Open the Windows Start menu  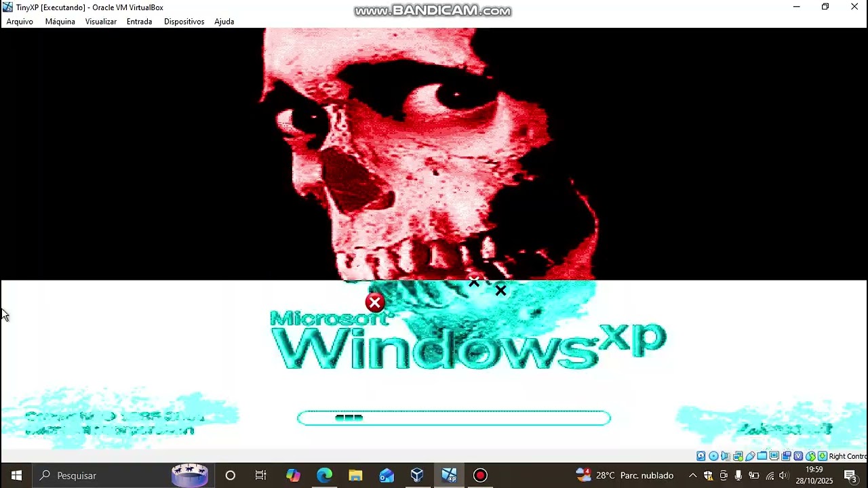click(16, 476)
